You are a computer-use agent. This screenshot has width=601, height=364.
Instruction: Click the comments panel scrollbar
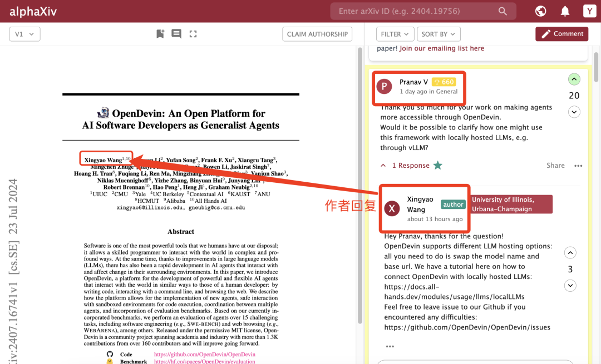coord(596,67)
